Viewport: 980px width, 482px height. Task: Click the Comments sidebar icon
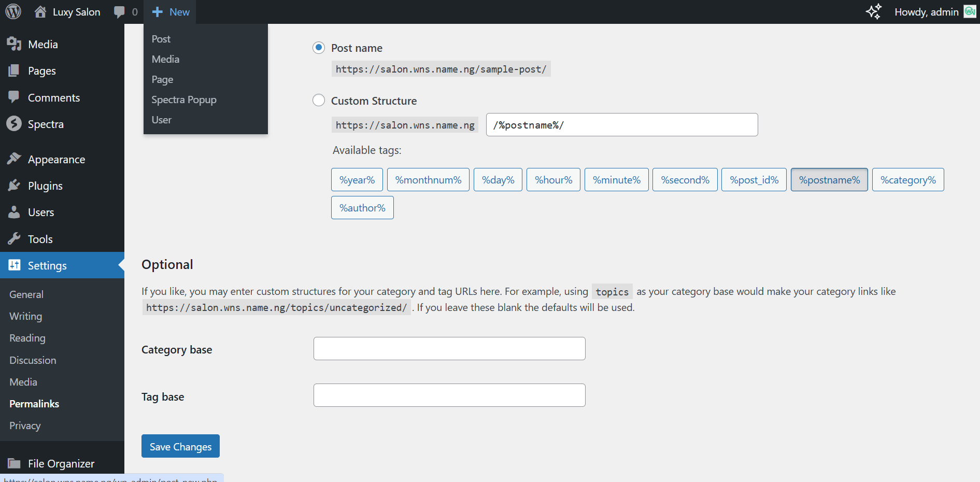tap(14, 97)
